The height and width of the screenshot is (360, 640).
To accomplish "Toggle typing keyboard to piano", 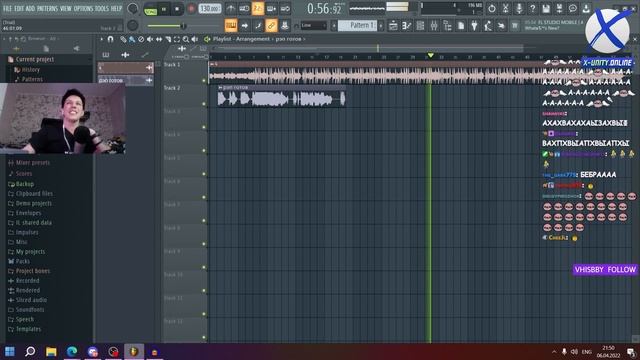I will click(231, 26).
